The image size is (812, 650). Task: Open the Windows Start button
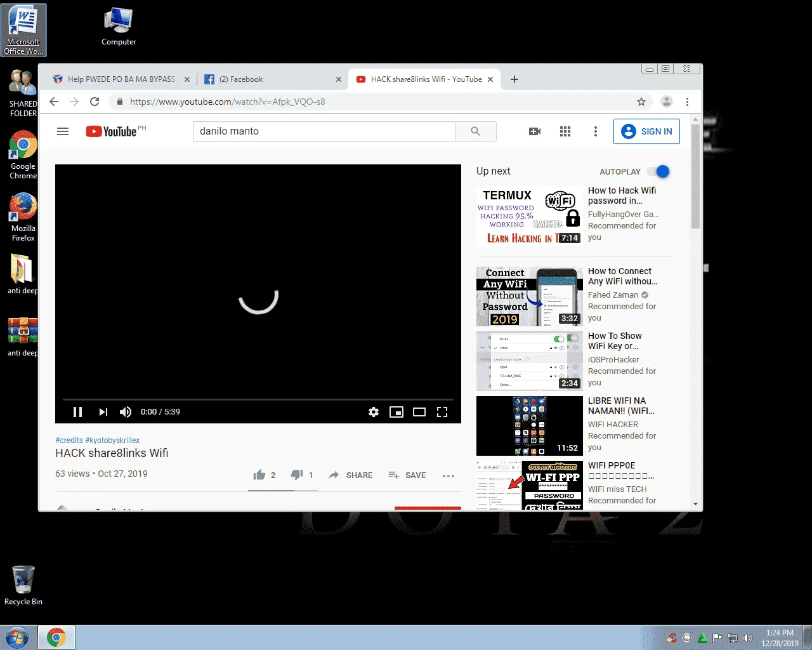(17, 637)
